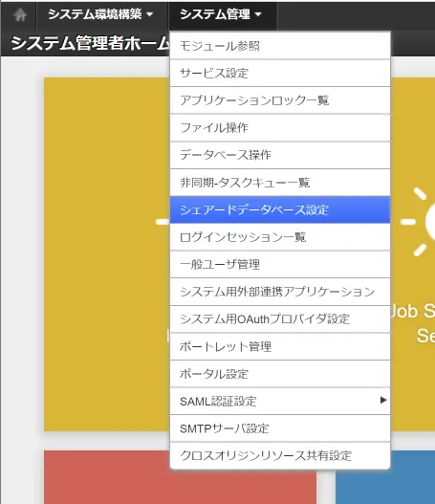This screenshot has width=435, height=504.
Task: Open ポートレット管理 menu entry
Action: pyautogui.click(x=280, y=346)
